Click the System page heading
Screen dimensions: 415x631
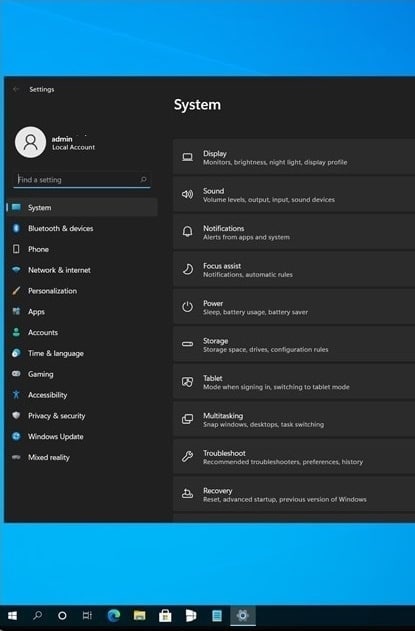pyautogui.click(x=197, y=105)
